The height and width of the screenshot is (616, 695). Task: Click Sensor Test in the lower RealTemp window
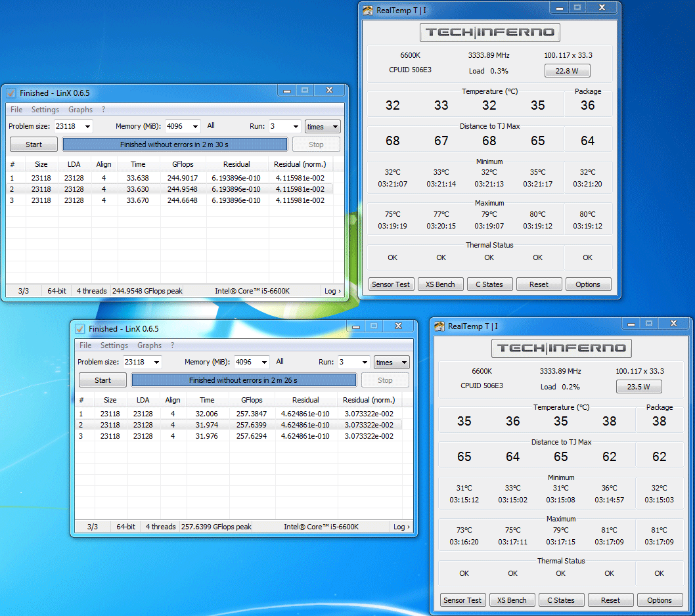click(462, 600)
